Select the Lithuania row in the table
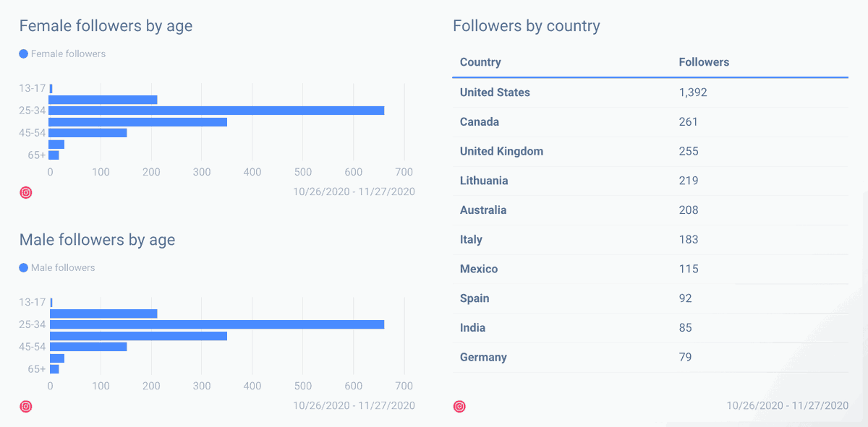The image size is (868, 427). pyautogui.click(x=615, y=181)
